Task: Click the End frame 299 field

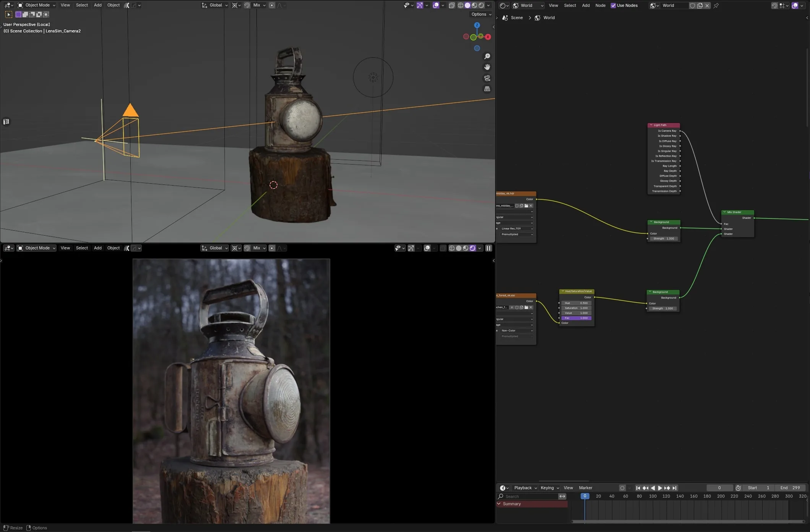Action: [790, 488]
